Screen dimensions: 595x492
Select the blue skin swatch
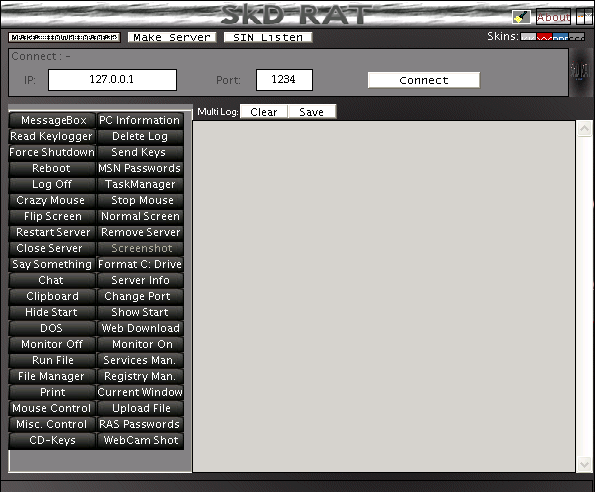pyautogui.click(x=560, y=37)
